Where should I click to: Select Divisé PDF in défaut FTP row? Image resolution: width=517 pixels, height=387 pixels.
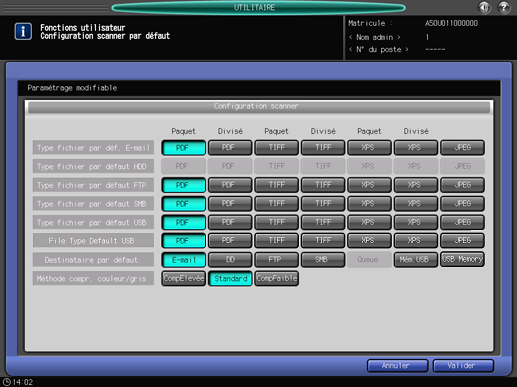pos(230,185)
